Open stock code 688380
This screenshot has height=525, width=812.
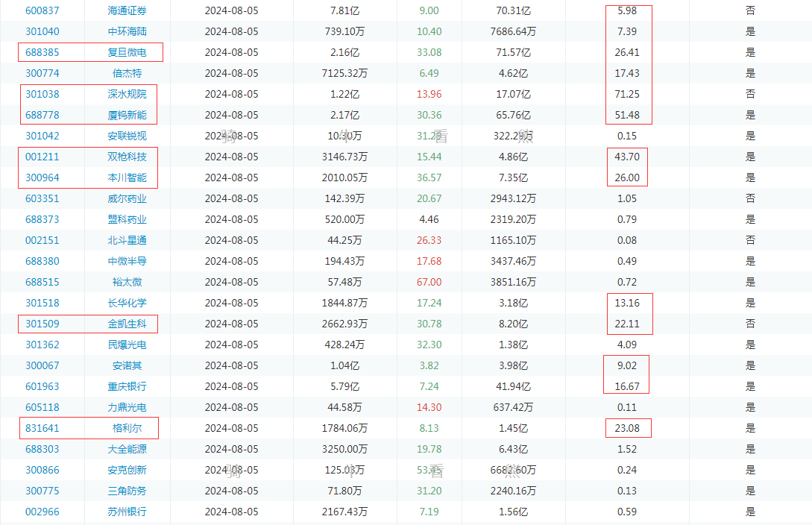(43, 262)
